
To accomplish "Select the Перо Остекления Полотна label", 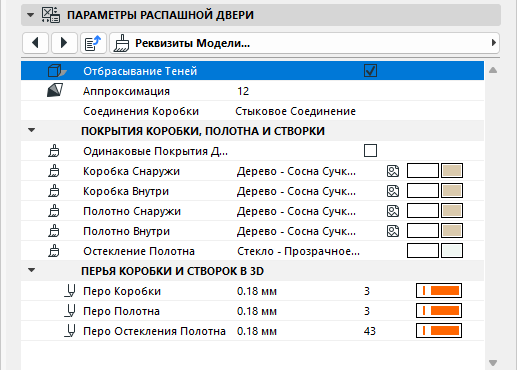I will click(x=154, y=331).
